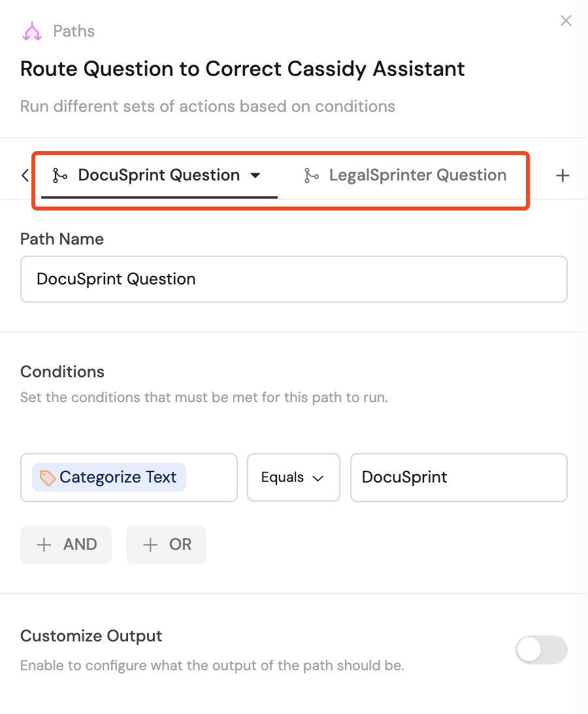Click the plus icon on the OR button
Screen dimensions: 588x714
(x=152, y=545)
